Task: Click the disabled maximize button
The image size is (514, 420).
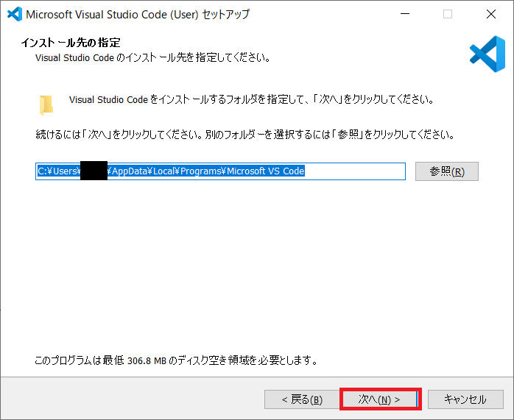Action: 448,14
